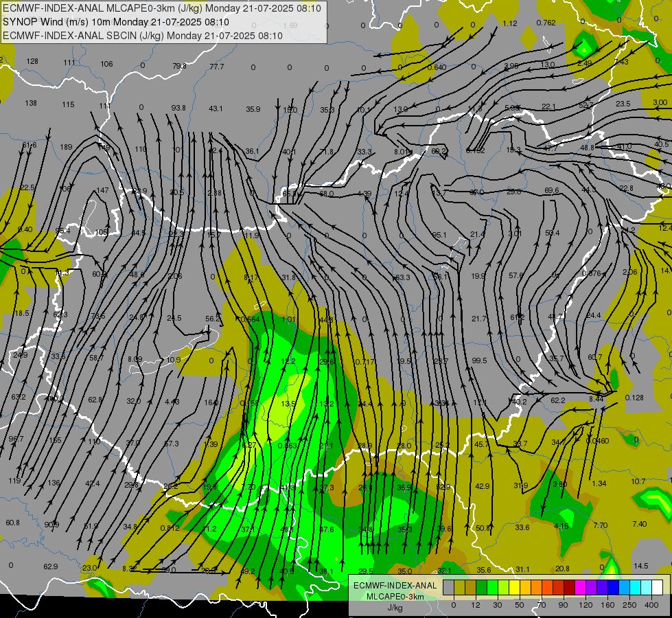Click the map value 1.01

pyautogui.click(x=288, y=319)
